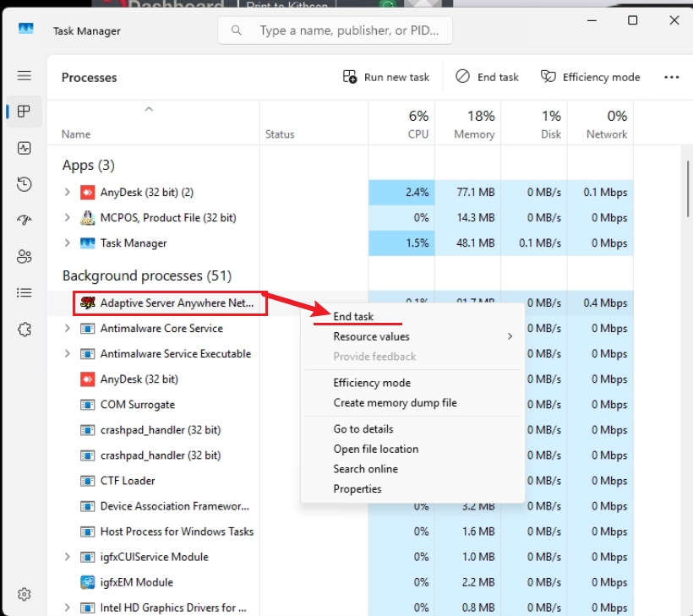Click the AnyDesk (32 bit) background process icon

pos(88,379)
